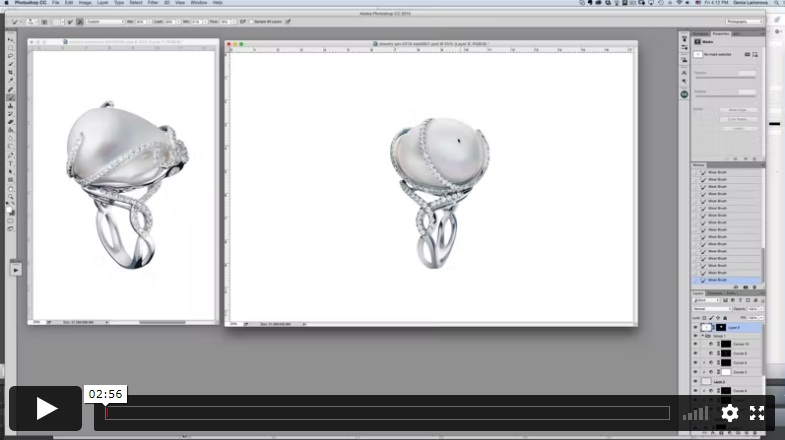
Task: Select the Rectangular Marquee tool
Action: coord(11,48)
